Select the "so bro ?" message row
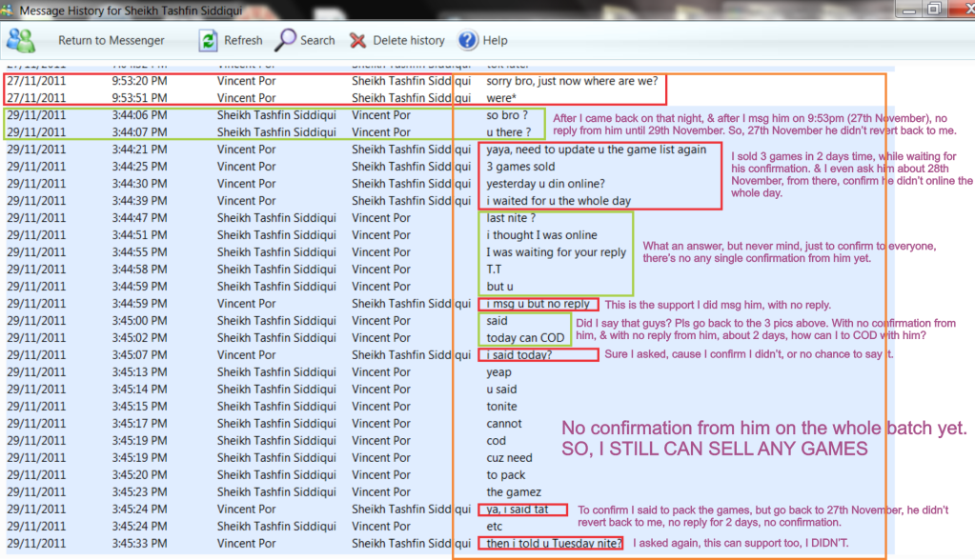975x560 pixels. (x=507, y=115)
